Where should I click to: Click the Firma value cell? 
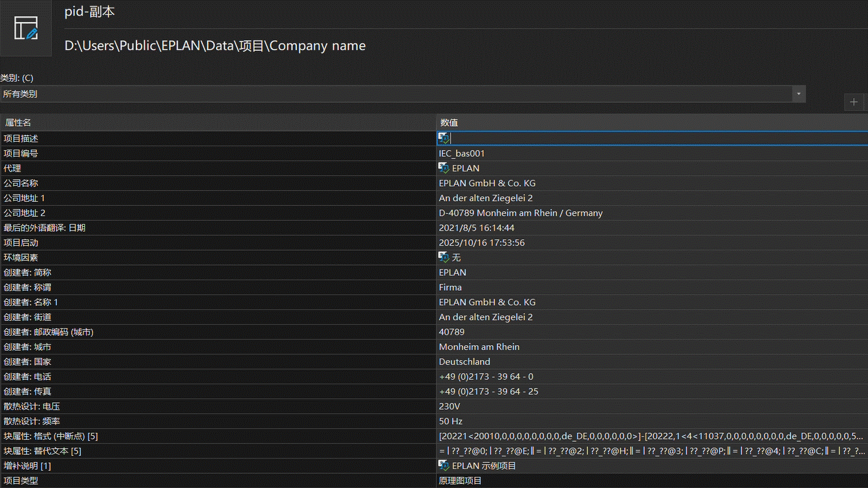click(x=652, y=287)
